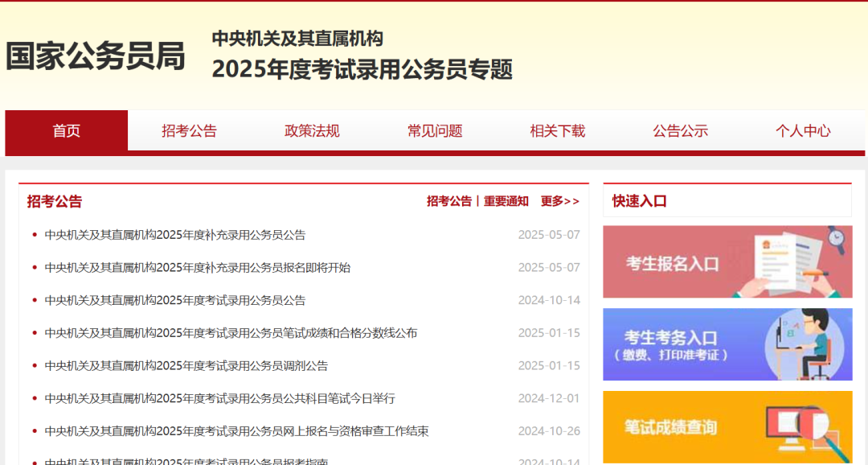Open the 网上报名与资格审查工作结束 notice
Screen dimensions: 868x465
point(236,431)
